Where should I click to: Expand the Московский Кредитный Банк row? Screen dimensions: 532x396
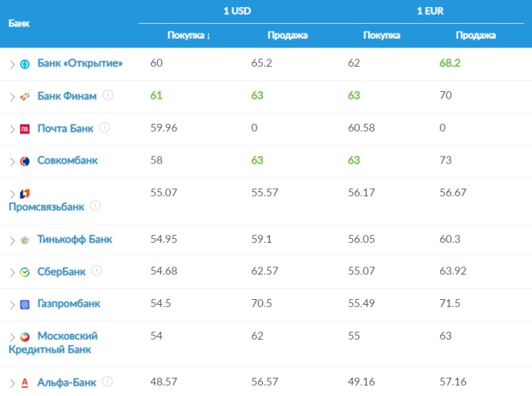point(12,336)
